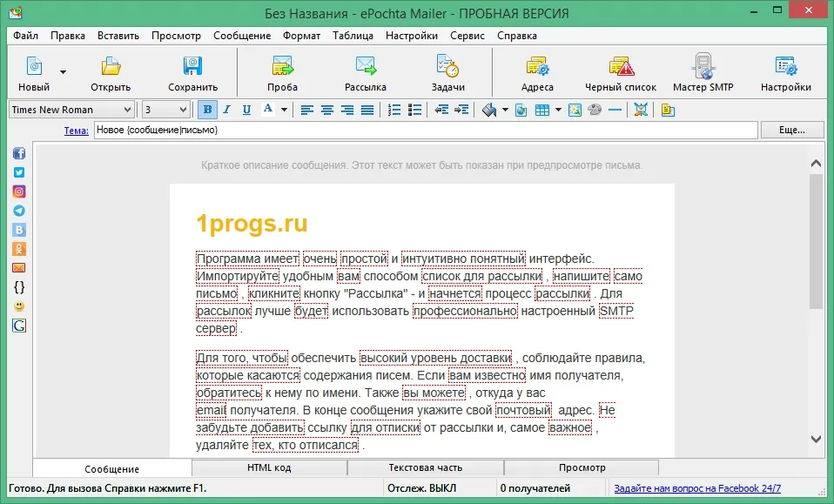Click the insert image icon

click(x=575, y=110)
